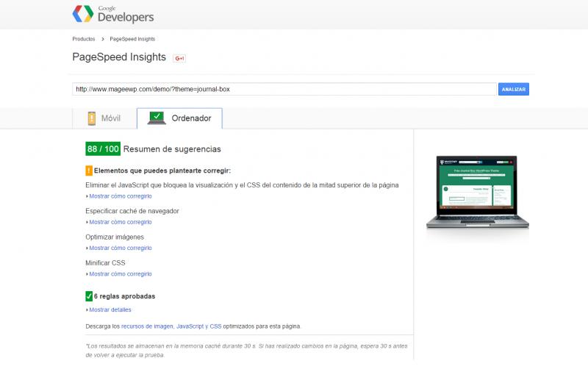Expand 'Mostrar cómo corregirlo' under Eliminar el JavaScript

tap(121, 196)
